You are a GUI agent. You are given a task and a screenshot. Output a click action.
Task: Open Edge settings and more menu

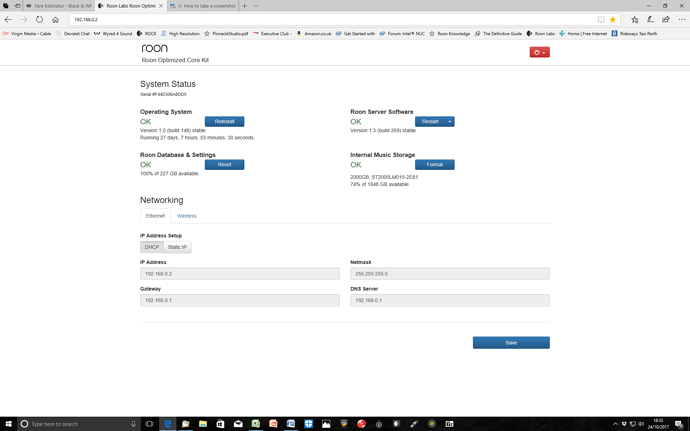(x=682, y=19)
